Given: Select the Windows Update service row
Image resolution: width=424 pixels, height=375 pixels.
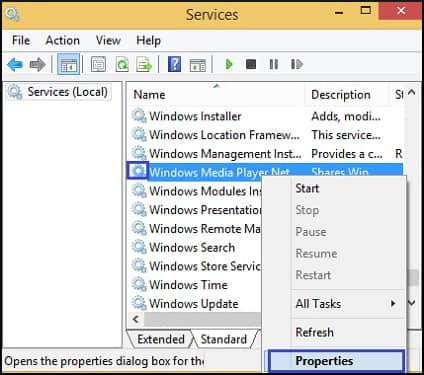Looking at the screenshot, I should click(194, 304).
